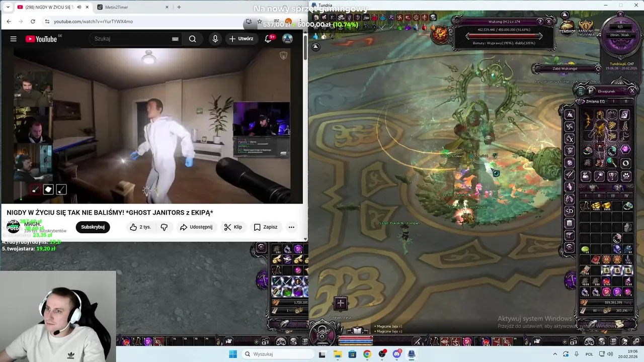Click the Klip clip button
Image resolution: width=644 pixels, height=362 pixels.
[x=233, y=227]
